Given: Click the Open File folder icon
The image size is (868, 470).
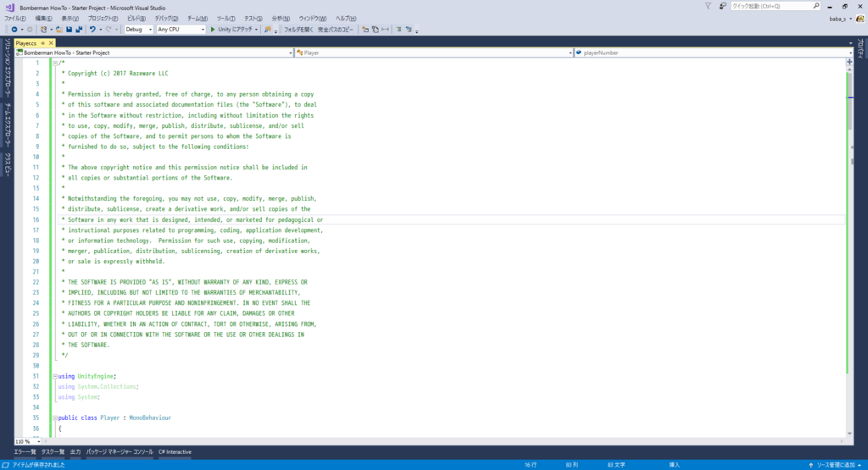Looking at the screenshot, I should coord(58,30).
